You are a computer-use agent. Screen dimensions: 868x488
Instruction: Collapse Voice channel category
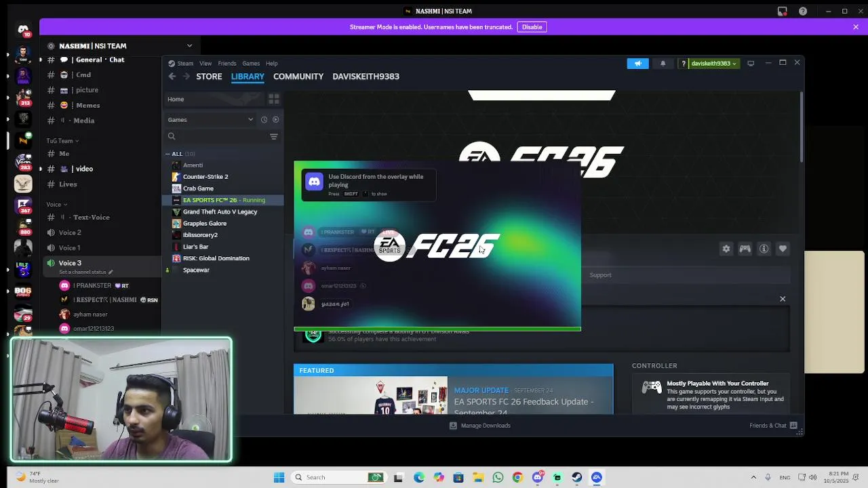coord(56,204)
